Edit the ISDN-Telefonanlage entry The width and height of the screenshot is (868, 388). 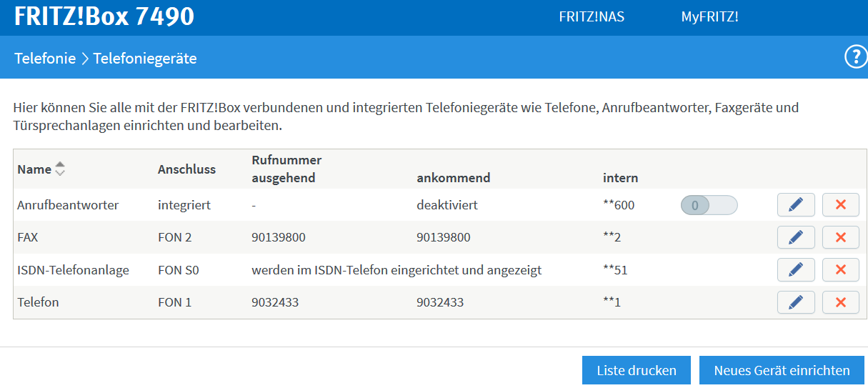pyautogui.click(x=796, y=270)
